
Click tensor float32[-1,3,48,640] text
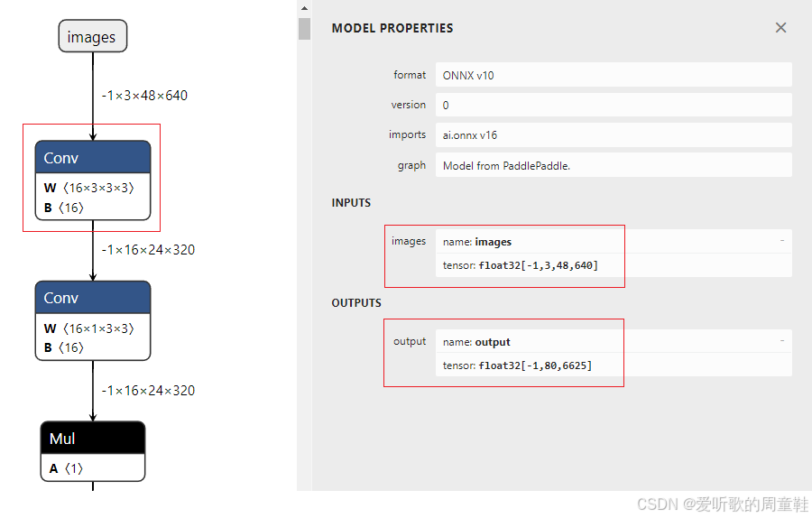click(521, 265)
